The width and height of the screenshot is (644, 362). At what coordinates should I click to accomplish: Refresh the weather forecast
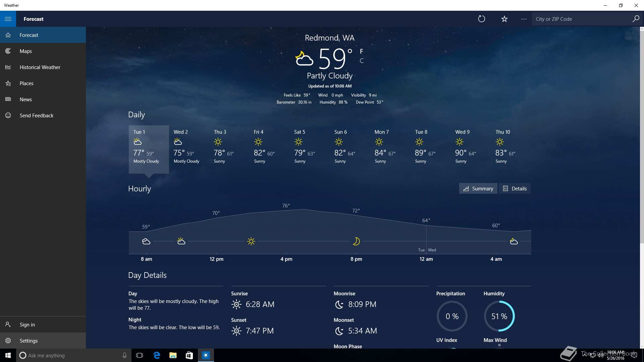tap(481, 19)
